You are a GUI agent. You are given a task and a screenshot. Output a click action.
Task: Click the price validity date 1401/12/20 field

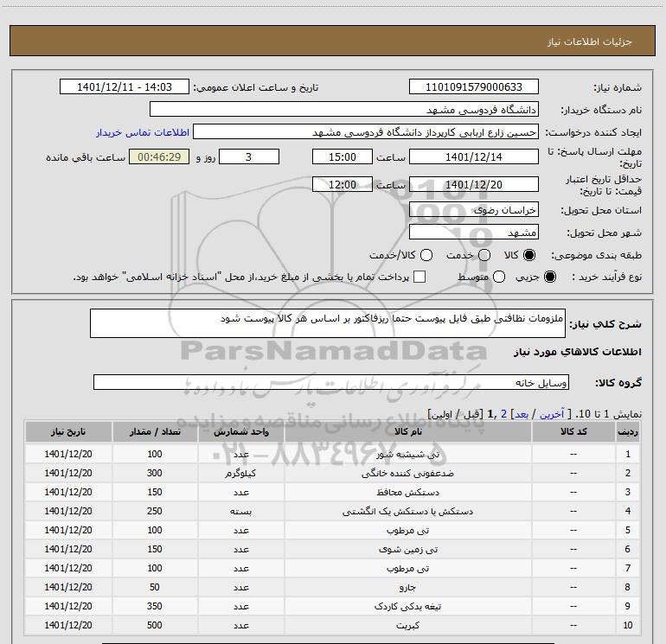click(x=474, y=184)
